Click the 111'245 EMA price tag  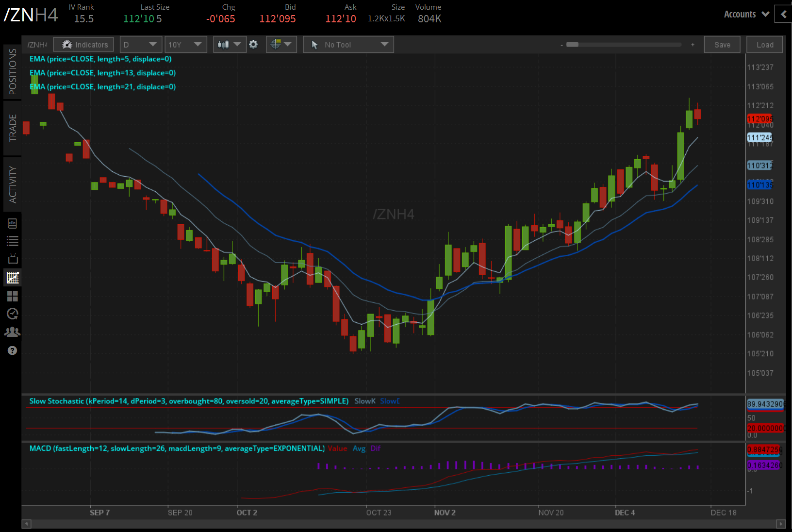[x=760, y=138]
